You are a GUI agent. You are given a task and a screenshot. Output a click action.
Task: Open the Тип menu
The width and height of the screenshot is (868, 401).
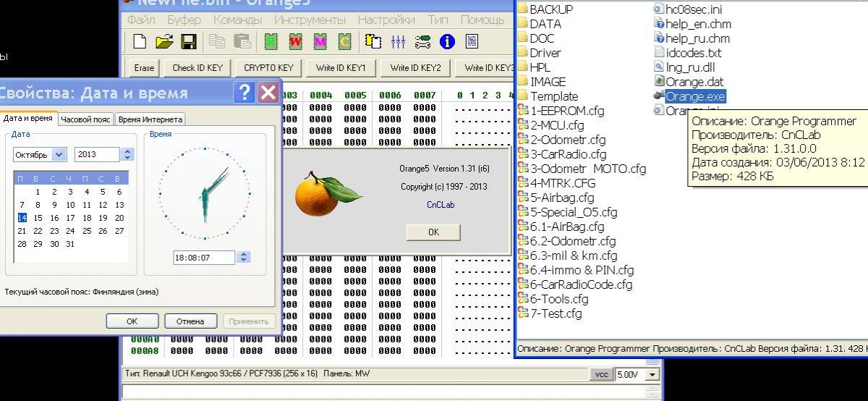[438, 20]
